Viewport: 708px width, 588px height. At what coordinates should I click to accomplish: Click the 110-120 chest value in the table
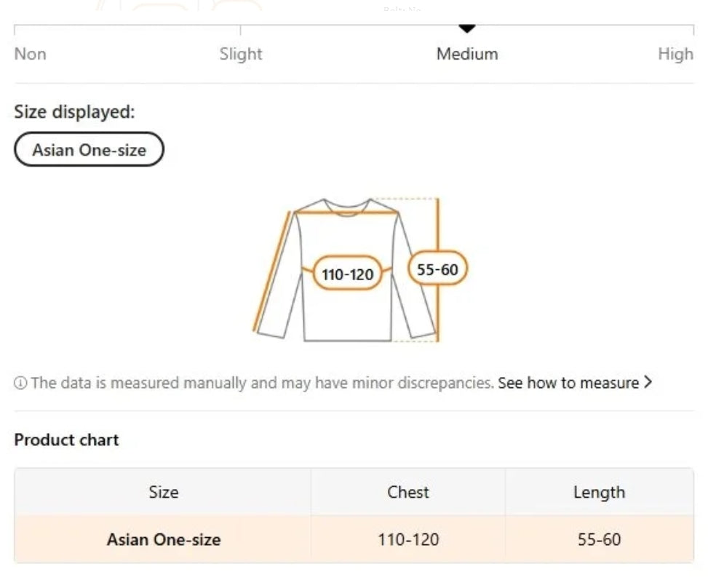tap(408, 539)
